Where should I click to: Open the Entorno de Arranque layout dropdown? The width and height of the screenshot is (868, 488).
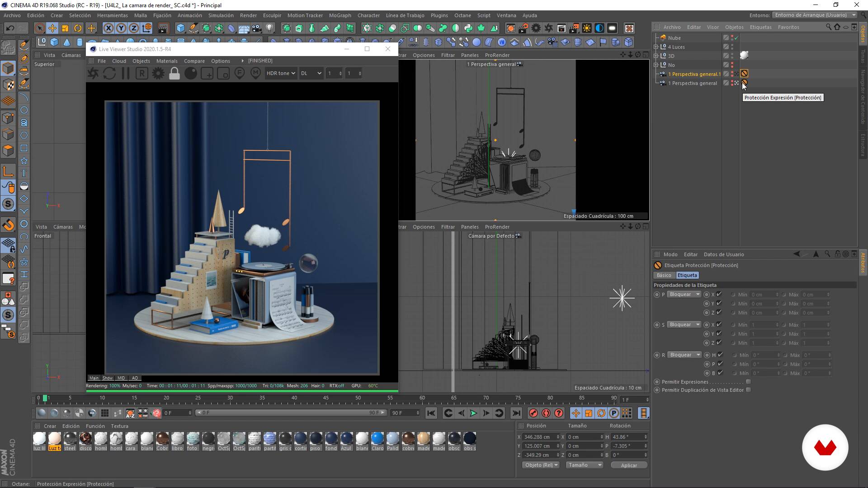coord(815,15)
